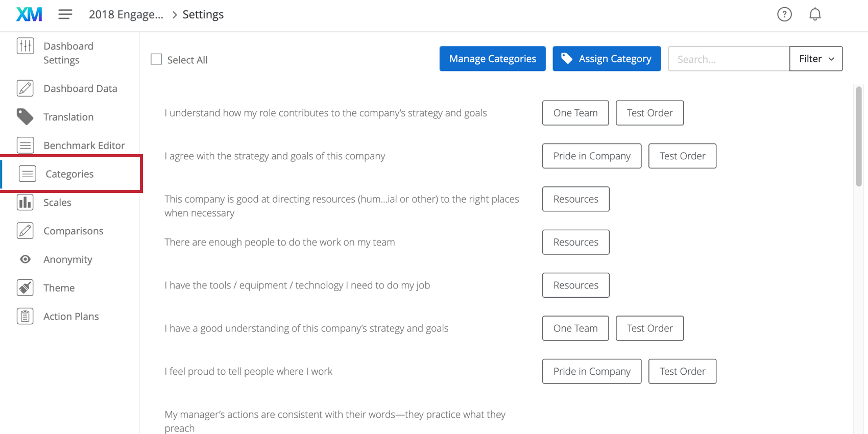The image size is (868, 434).
Task: Click the 'Select All' label text
Action: click(x=187, y=60)
